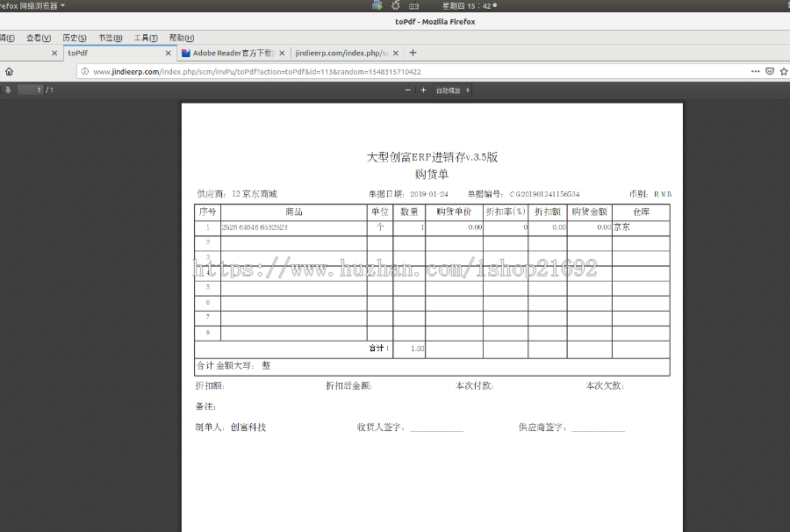Click the 本次付款 label

point(474,386)
